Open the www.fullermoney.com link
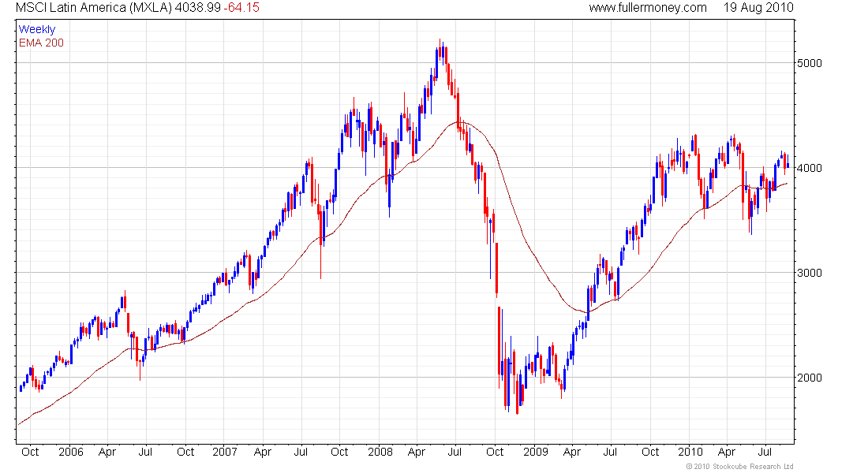 648,8
